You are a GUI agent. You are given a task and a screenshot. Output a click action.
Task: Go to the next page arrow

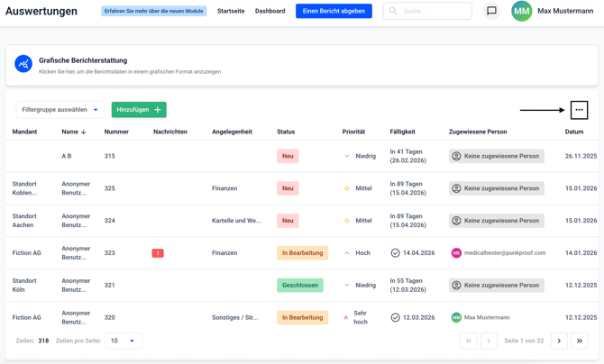click(559, 341)
